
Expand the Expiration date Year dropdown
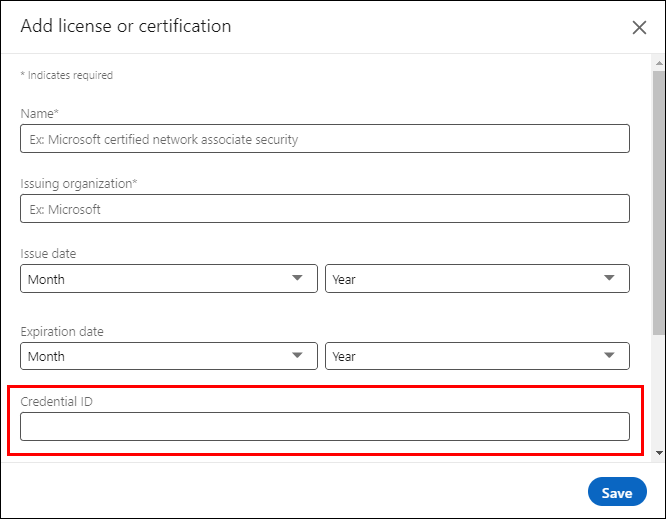click(476, 356)
